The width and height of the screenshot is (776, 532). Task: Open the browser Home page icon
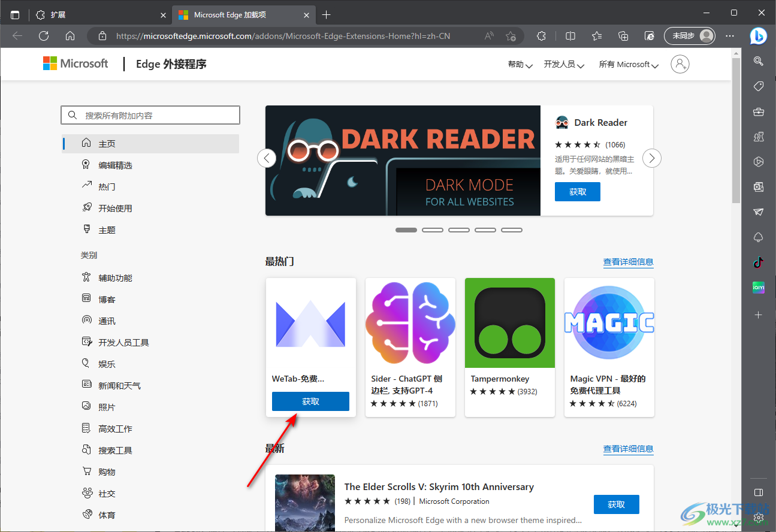(x=70, y=36)
